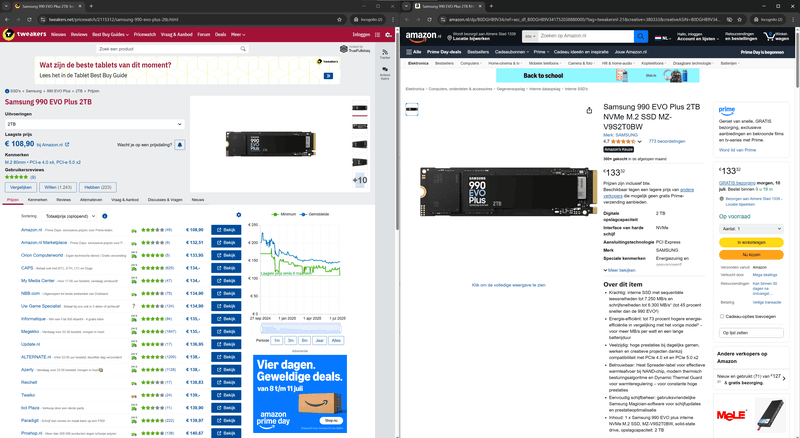Open price list settings gear icon
Screen dimensions: 800x438
(239, 215)
